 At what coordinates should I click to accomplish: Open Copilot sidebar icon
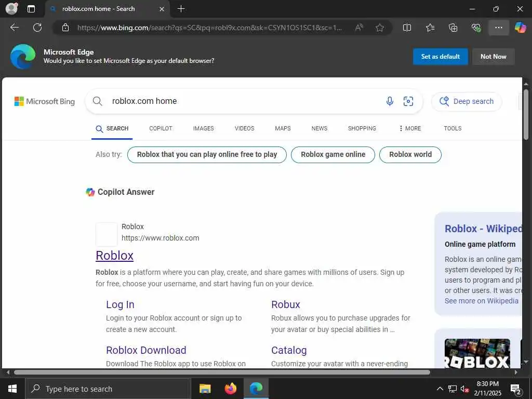coord(520,28)
